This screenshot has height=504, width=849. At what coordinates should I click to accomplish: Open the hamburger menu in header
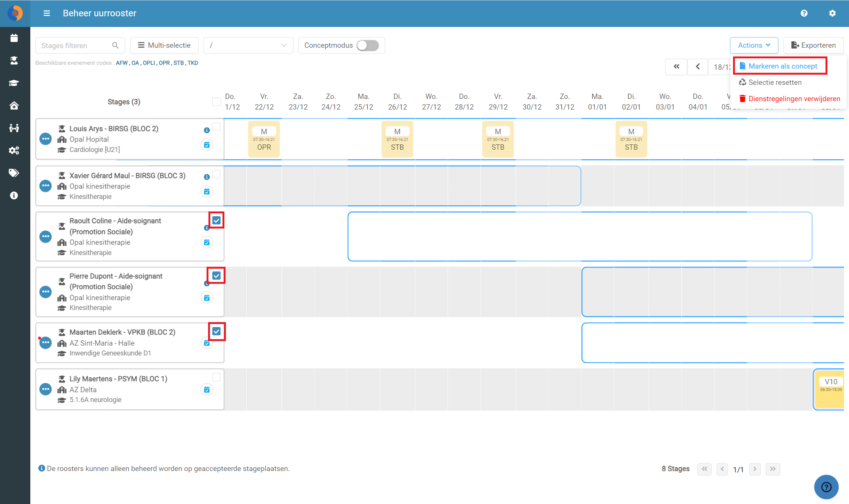pos(47,13)
